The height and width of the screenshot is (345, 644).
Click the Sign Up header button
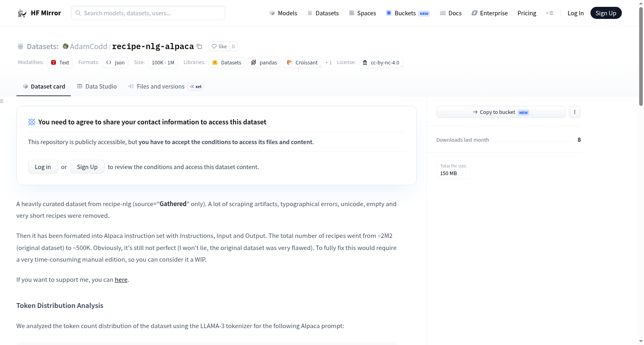click(606, 13)
